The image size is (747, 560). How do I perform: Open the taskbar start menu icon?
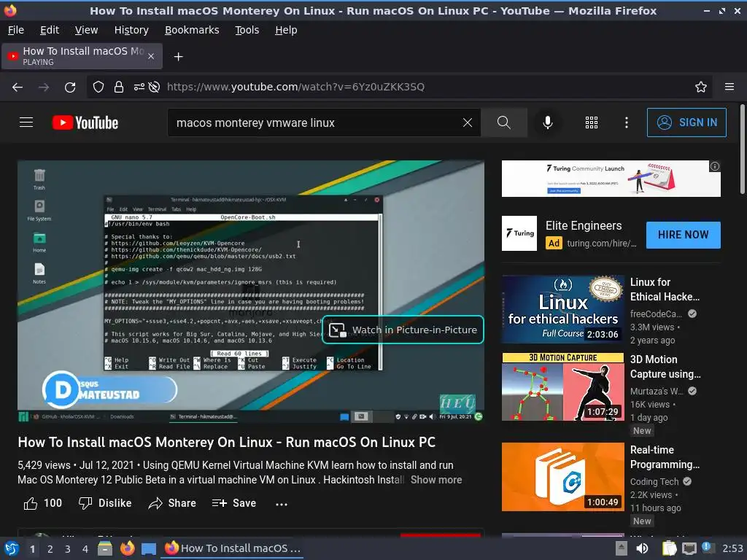[12, 548]
